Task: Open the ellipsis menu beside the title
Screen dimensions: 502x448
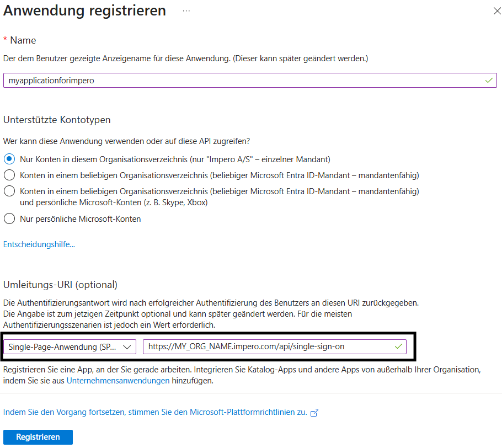Action: [186, 10]
